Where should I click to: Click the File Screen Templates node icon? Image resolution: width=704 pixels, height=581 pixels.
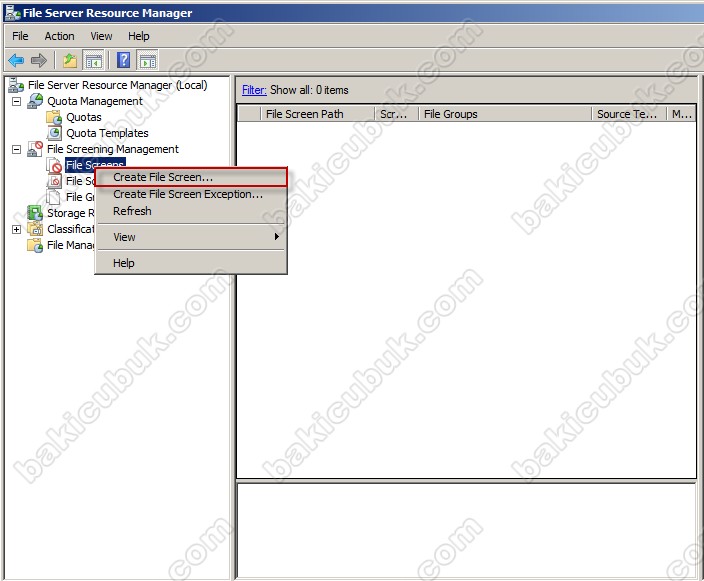(54, 181)
